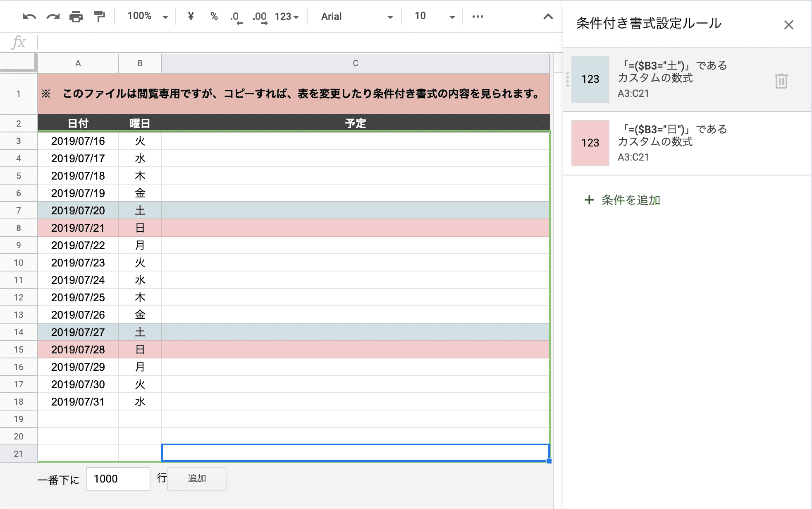Select column C header
The image size is (812, 509).
pos(356,63)
